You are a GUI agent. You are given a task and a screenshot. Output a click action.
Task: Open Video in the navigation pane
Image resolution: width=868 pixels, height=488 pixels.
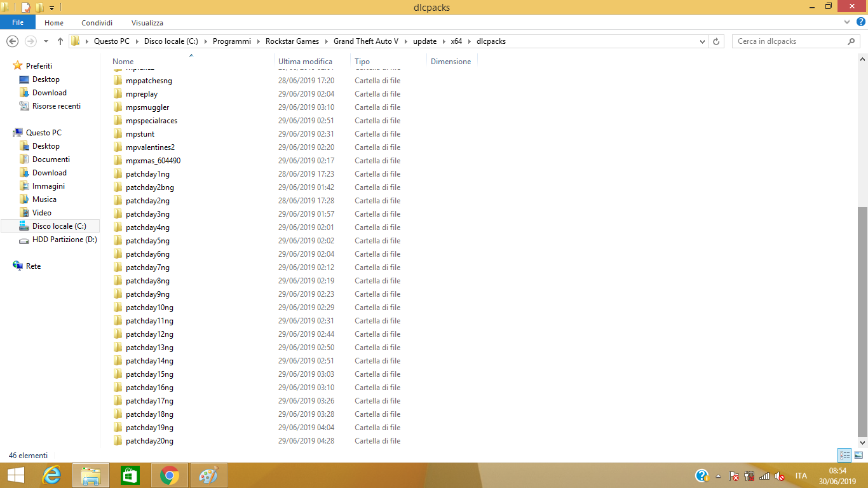coord(41,213)
